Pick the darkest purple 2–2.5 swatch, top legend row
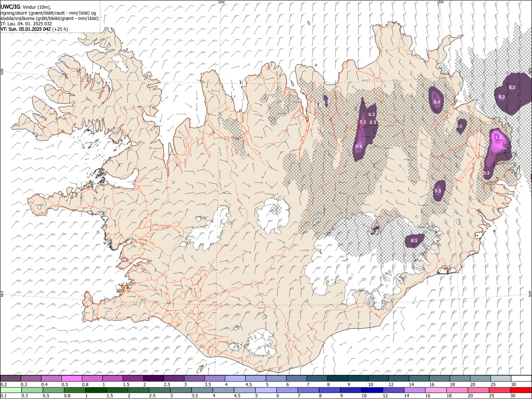The image size is (532, 399). point(153,378)
